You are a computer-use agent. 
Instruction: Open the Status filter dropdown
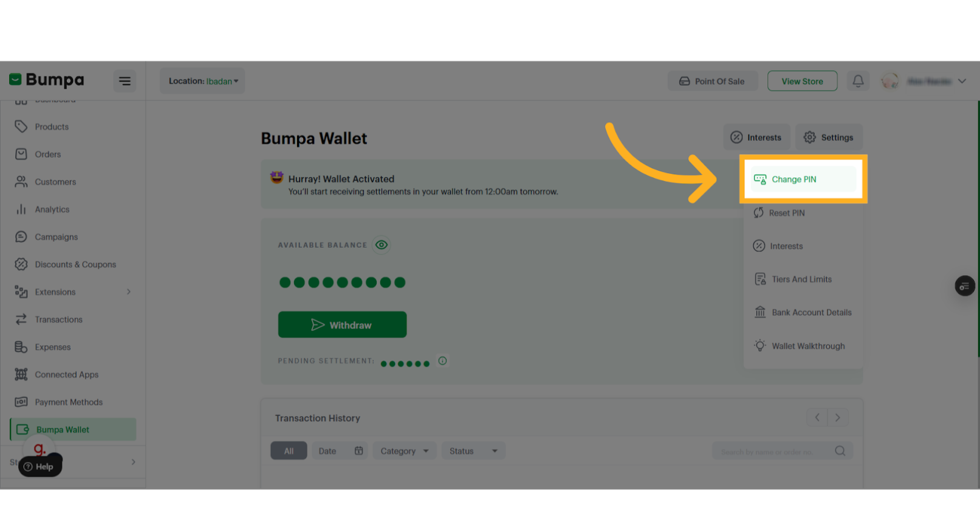click(x=473, y=451)
